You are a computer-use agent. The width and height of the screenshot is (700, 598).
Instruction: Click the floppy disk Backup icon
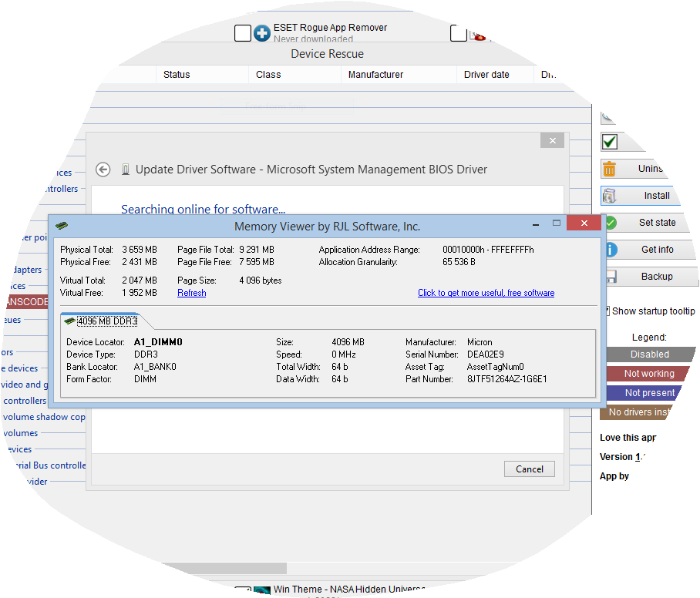pos(611,276)
